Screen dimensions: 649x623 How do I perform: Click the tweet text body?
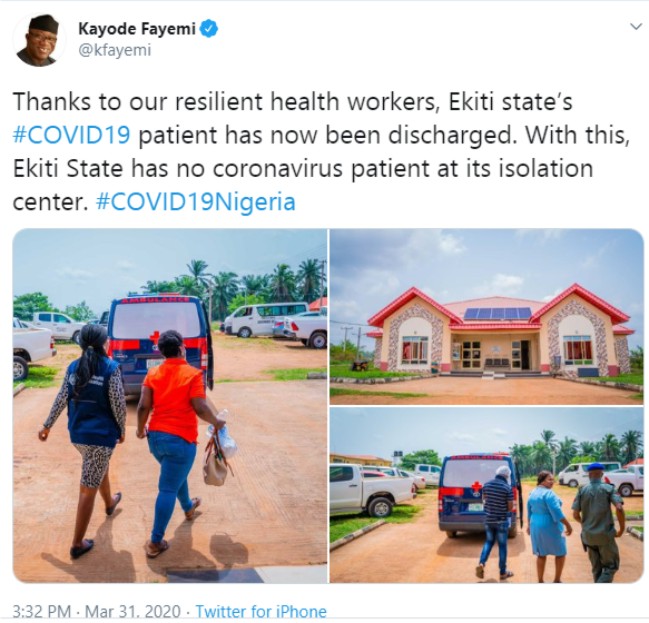(x=321, y=152)
